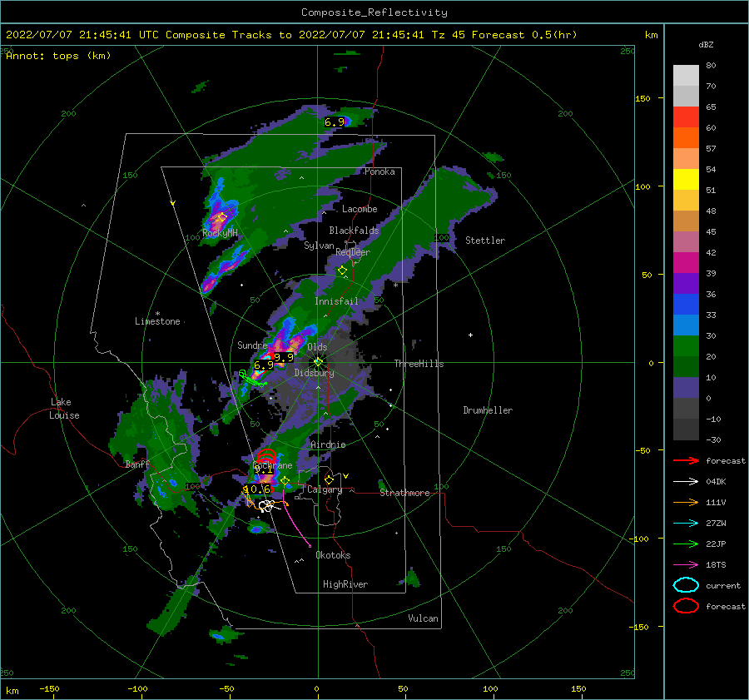749x700 pixels.
Task: Select the white 04DK track arrow
Action: pos(686,482)
